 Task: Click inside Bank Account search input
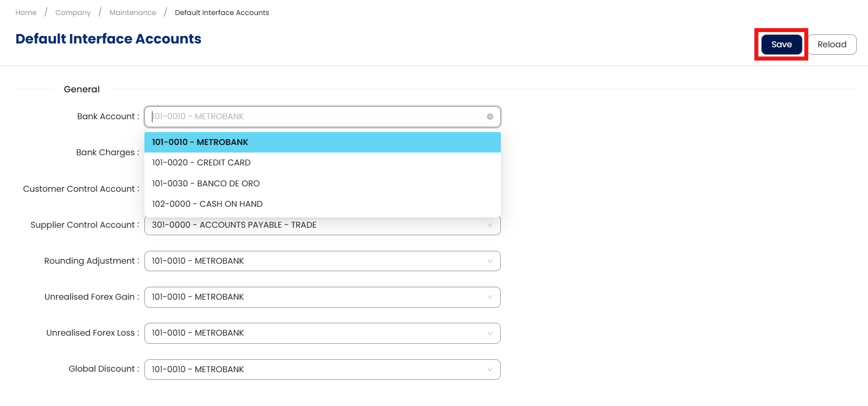(x=317, y=117)
